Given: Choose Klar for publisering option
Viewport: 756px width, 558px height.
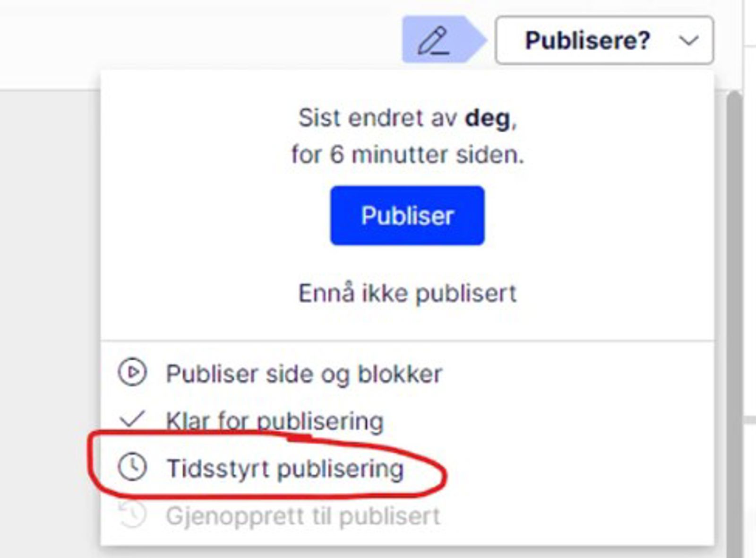Looking at the screenshot, I should tap(275, 420).
